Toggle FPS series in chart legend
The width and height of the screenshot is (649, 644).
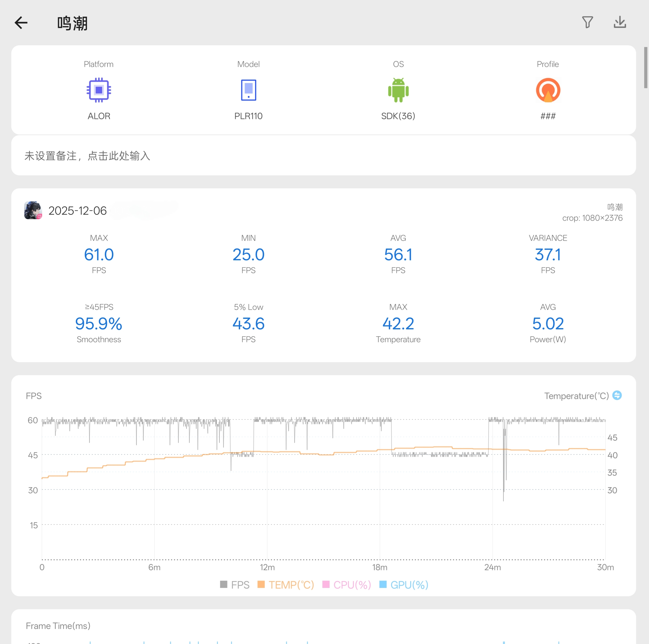point(235,585)
